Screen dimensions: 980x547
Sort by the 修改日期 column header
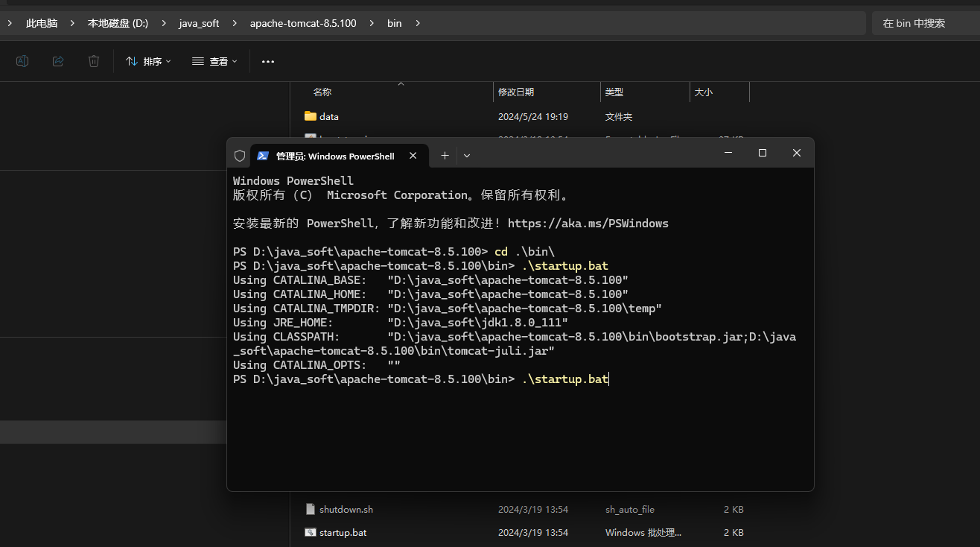coord(516,92)
